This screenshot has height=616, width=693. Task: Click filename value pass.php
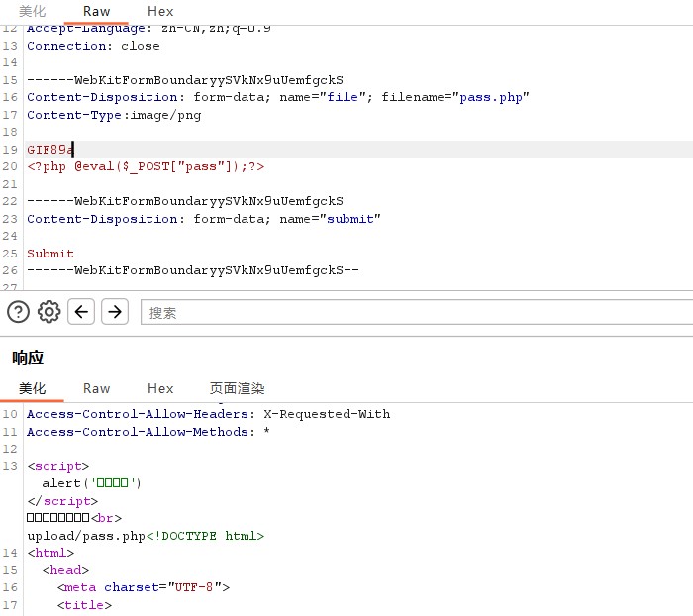[491, 97]
